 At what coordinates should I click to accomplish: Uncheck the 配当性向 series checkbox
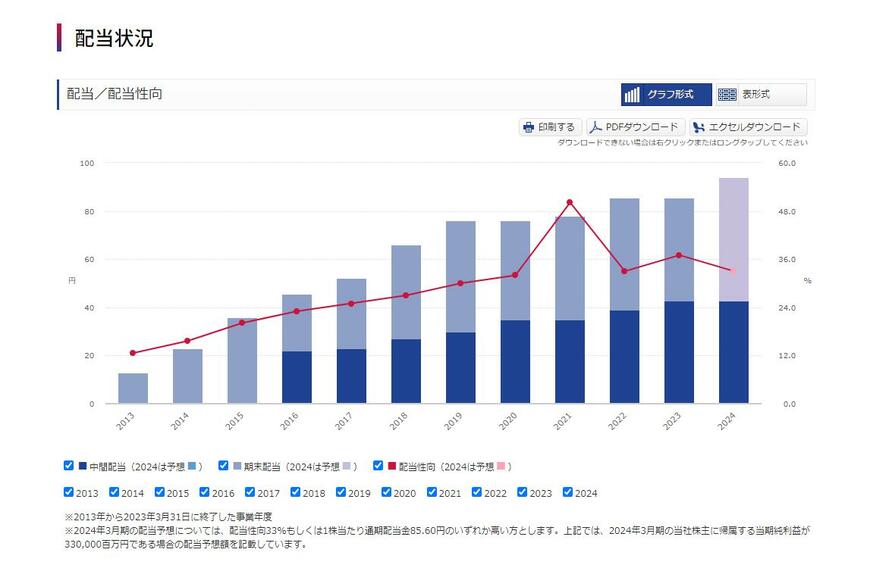(378, 466)
